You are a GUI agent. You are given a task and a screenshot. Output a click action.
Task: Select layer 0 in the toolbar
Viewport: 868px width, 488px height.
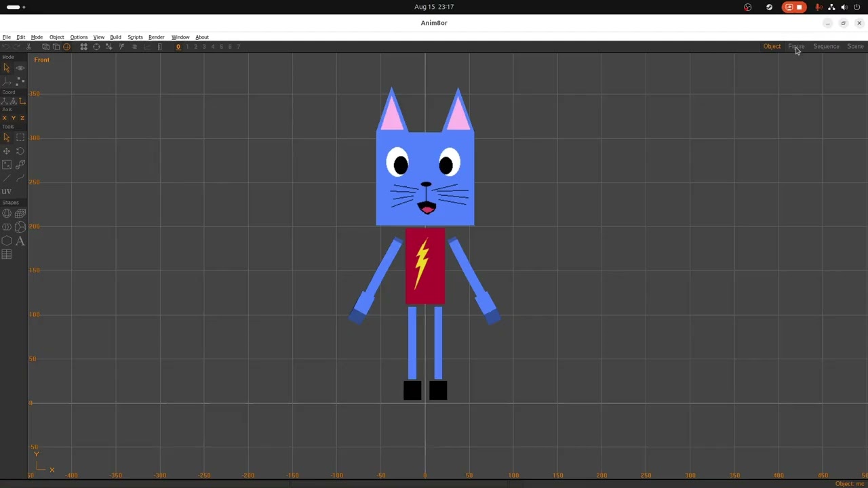178,47
